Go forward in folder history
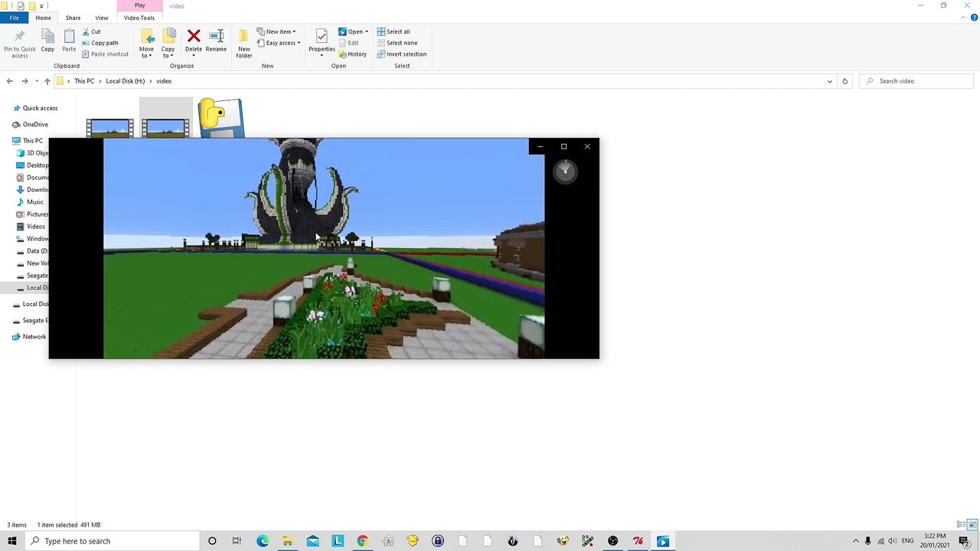The height and width of the screenshot is (551, 980). pos(24,81)
